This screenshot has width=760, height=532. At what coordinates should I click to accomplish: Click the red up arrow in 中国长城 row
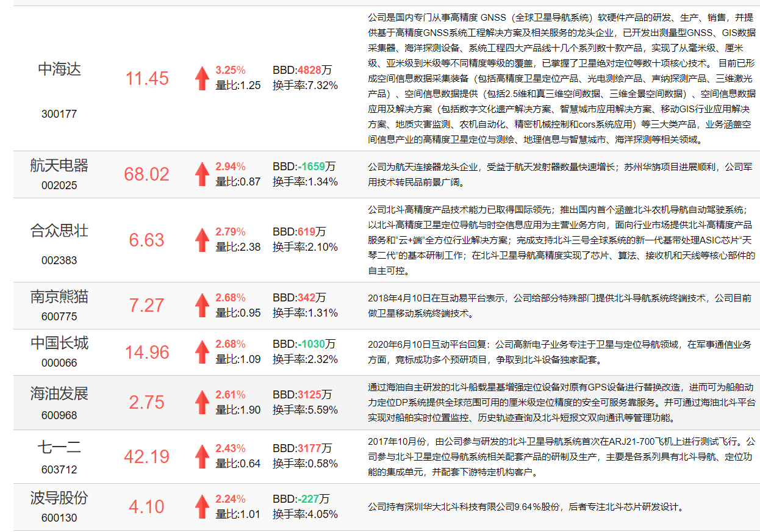[x=202, y=352]
